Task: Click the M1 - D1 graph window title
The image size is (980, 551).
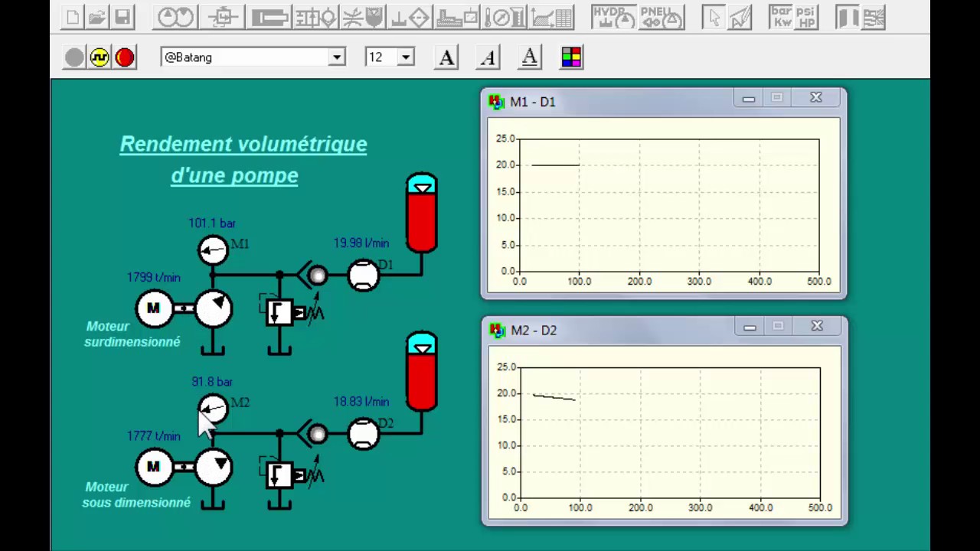Action: pos(533,102)
